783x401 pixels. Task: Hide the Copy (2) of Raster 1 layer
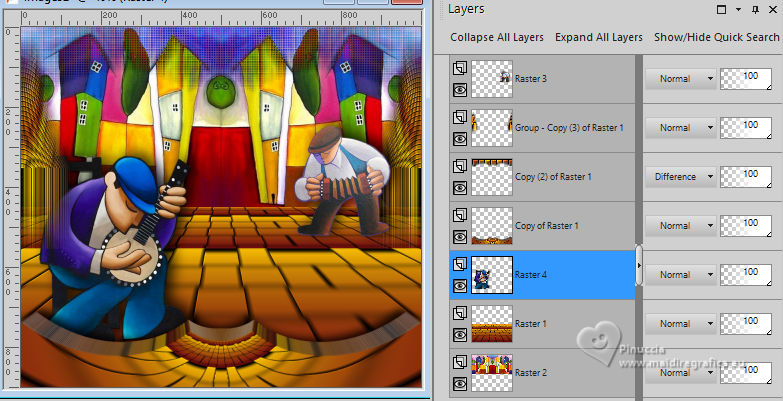(460, 188)
